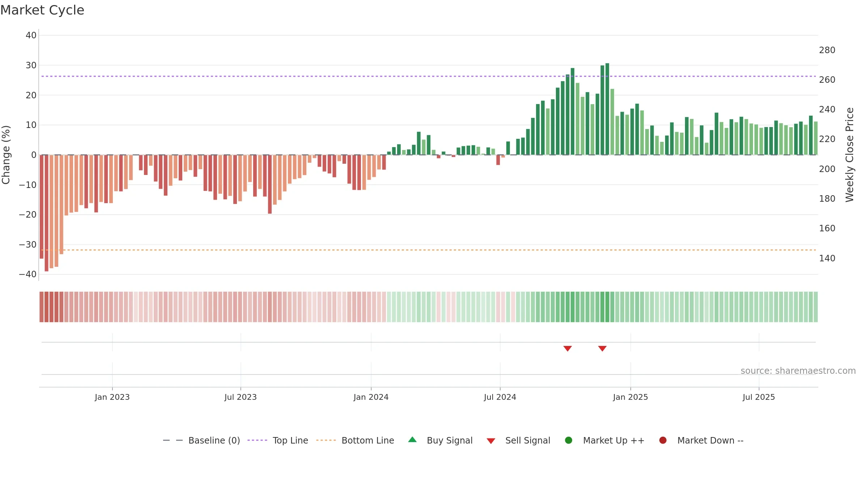Click the darkest green heatmap cell

607,307
